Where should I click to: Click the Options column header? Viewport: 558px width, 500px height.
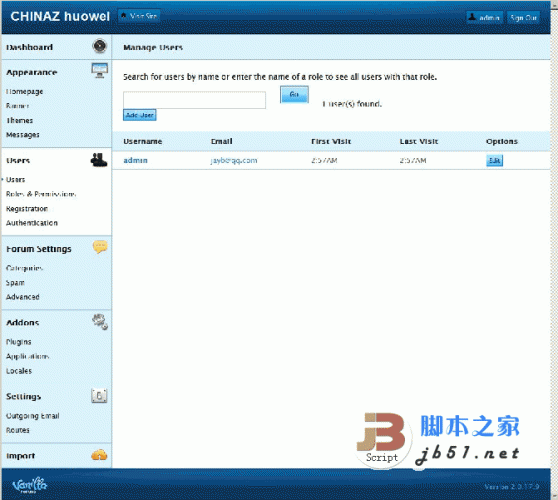[x=502, y=141]
